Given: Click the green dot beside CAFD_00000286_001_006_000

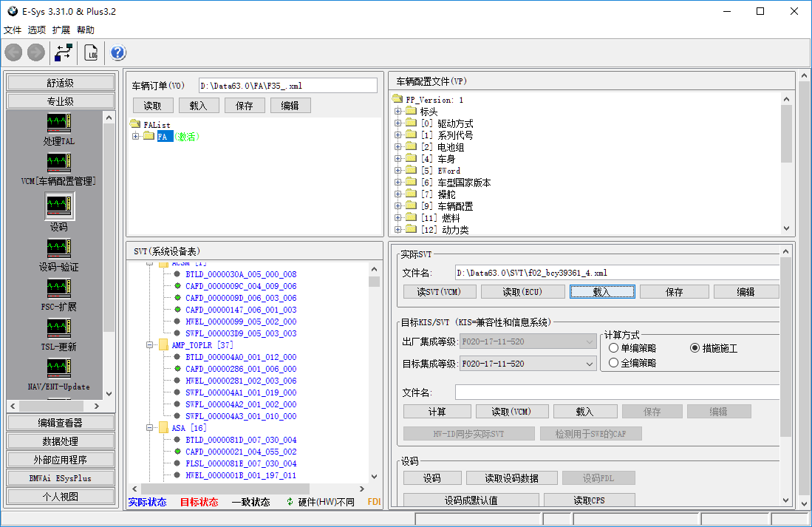Looking at the screenshot, I should click(x=177, y=369).
